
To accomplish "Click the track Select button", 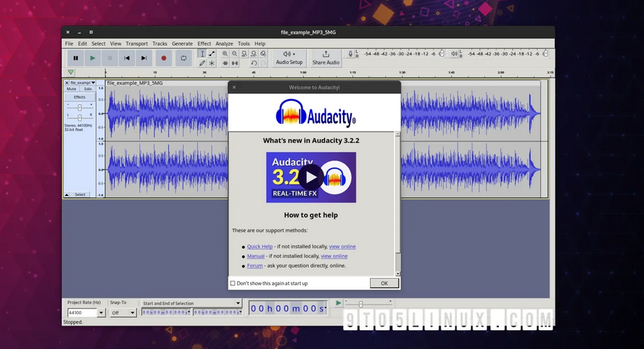I will [80, 194].
